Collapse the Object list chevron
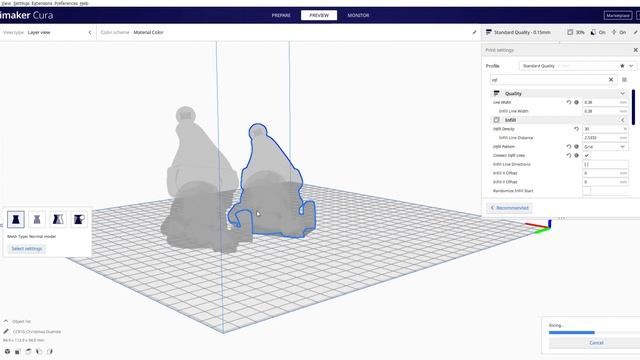This screenshot has width=640, height=360. coord(6,321)
